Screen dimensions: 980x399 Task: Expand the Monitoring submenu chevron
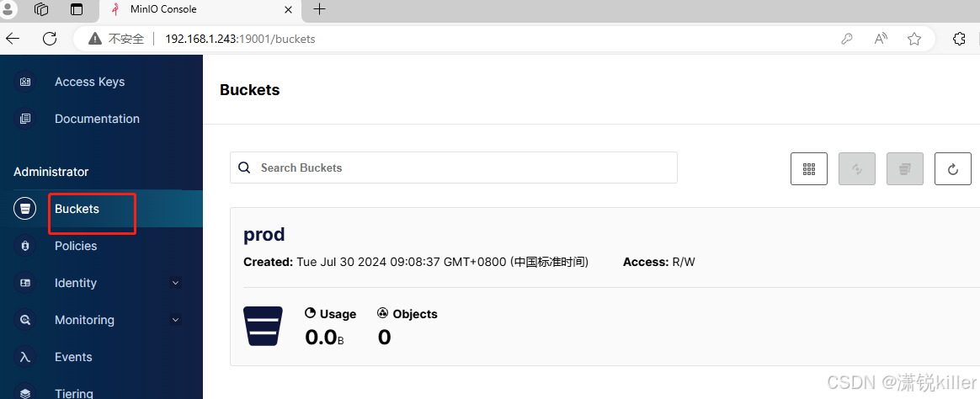(x=175, y=320)
